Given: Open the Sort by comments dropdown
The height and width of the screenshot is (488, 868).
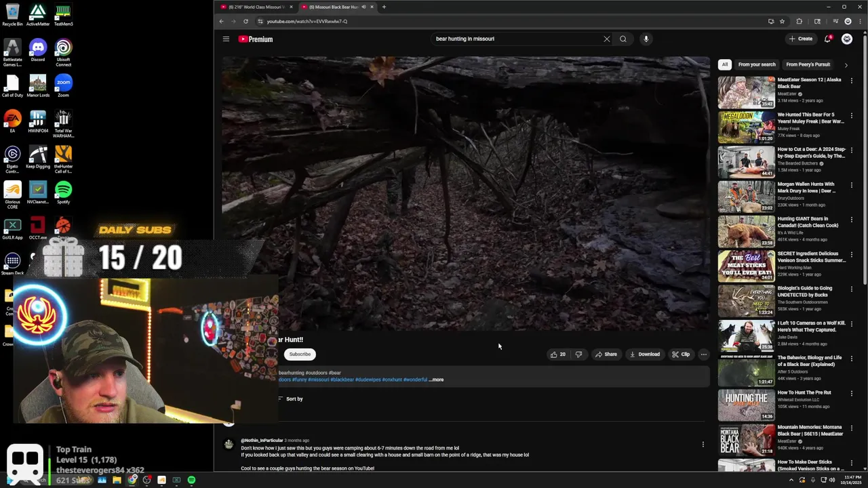Looking at the screenshot, I should 290,399.
